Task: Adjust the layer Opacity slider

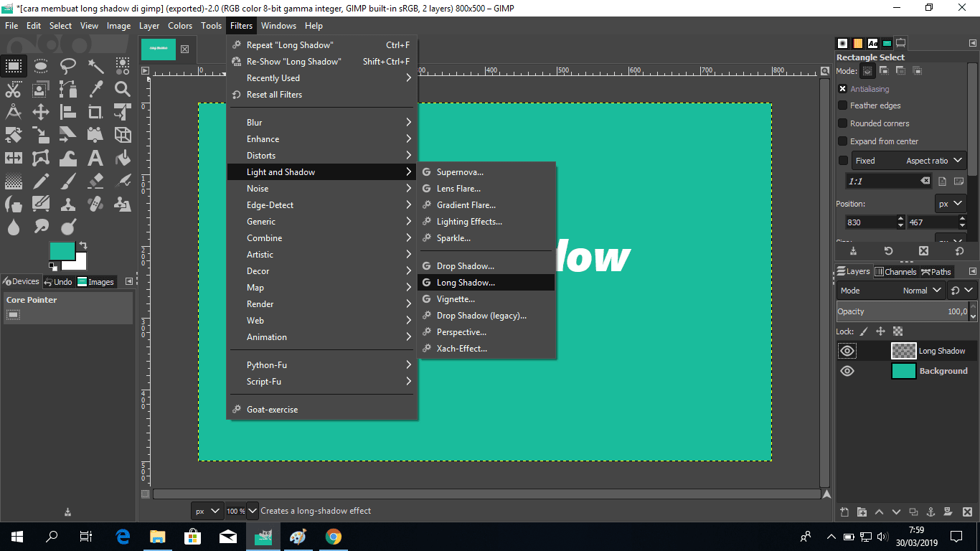Action: [902, 311]
